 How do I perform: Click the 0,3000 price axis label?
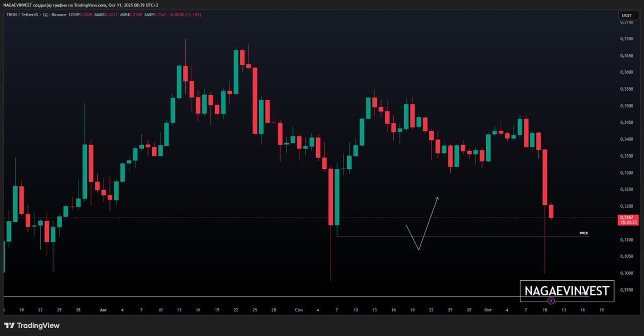coord(627,273)
